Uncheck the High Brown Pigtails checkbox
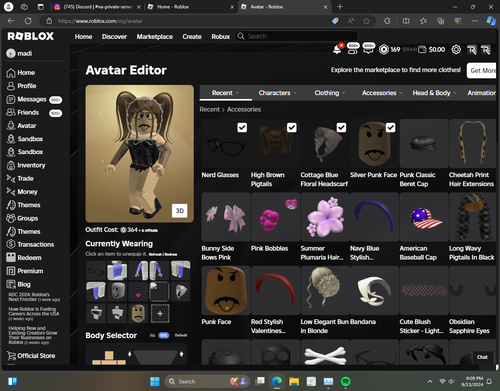Viewport: 500px width, 391px height. point(292,127)
